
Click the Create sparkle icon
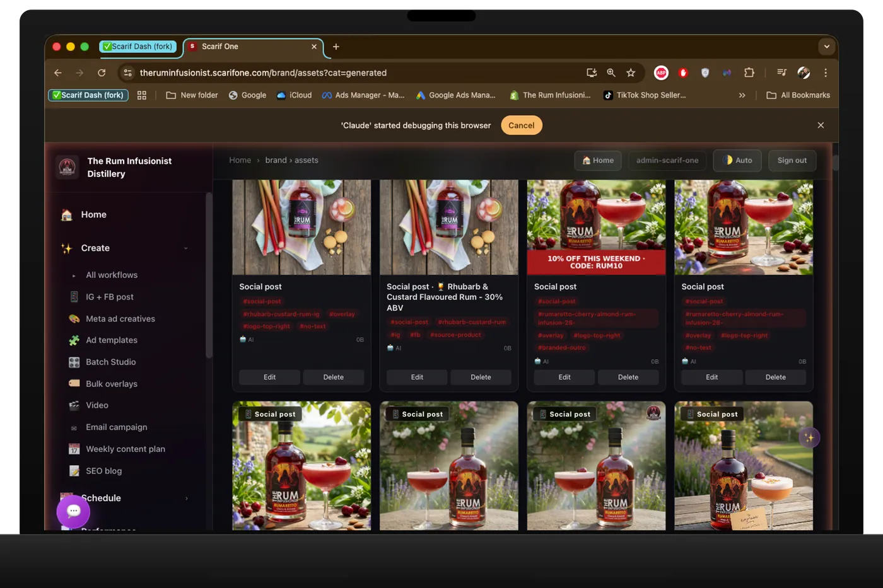point(66,248)
